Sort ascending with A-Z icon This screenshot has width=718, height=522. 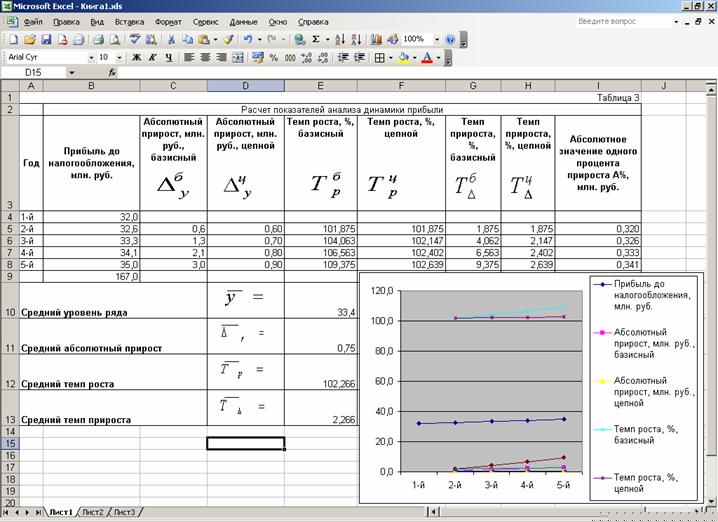340,40
